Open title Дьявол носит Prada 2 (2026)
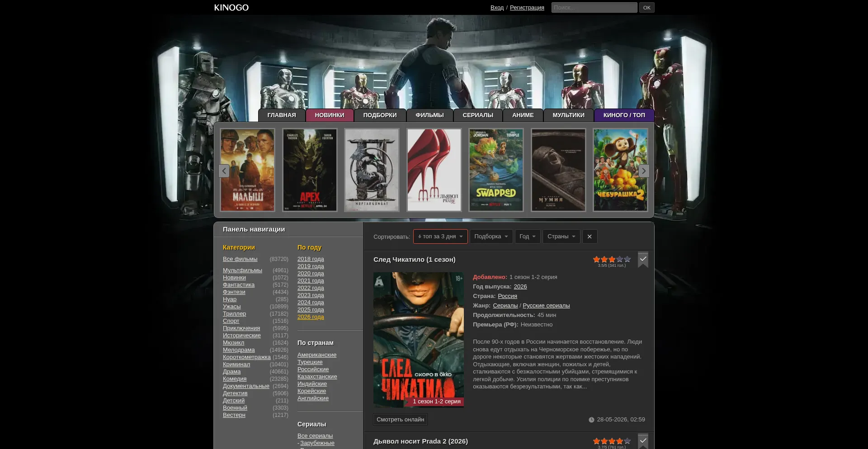Image resolution: width=868 pixels, height=449 pixels. (x=420, y=441)
